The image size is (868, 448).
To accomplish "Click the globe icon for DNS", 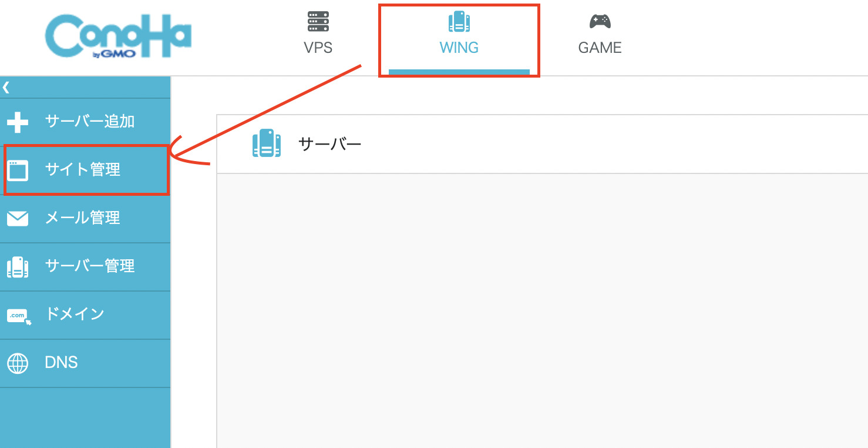I will pyautogui.click(x=18, y=363).
